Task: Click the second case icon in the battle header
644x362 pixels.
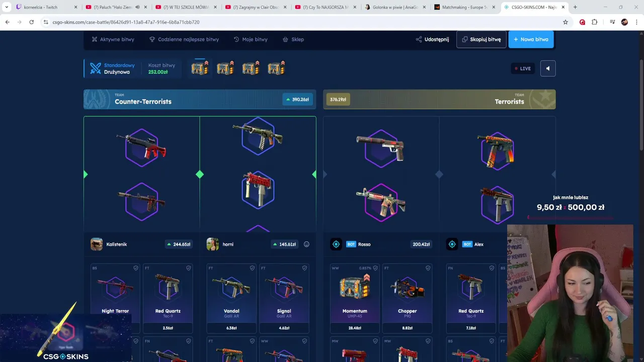Action: point(225,68)
